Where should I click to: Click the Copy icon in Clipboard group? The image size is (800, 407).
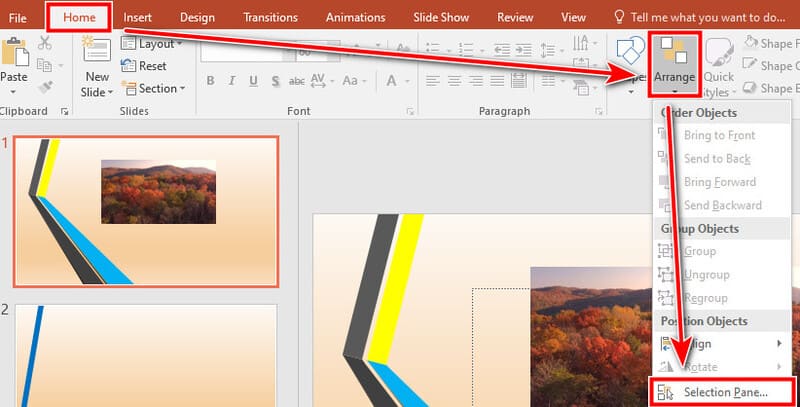[44, 66]
